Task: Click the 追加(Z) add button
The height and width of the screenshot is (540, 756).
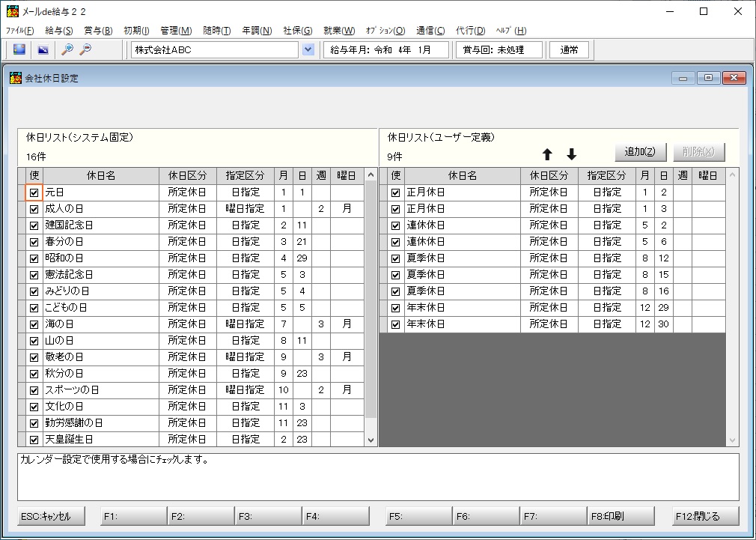Action: point(641,152)
